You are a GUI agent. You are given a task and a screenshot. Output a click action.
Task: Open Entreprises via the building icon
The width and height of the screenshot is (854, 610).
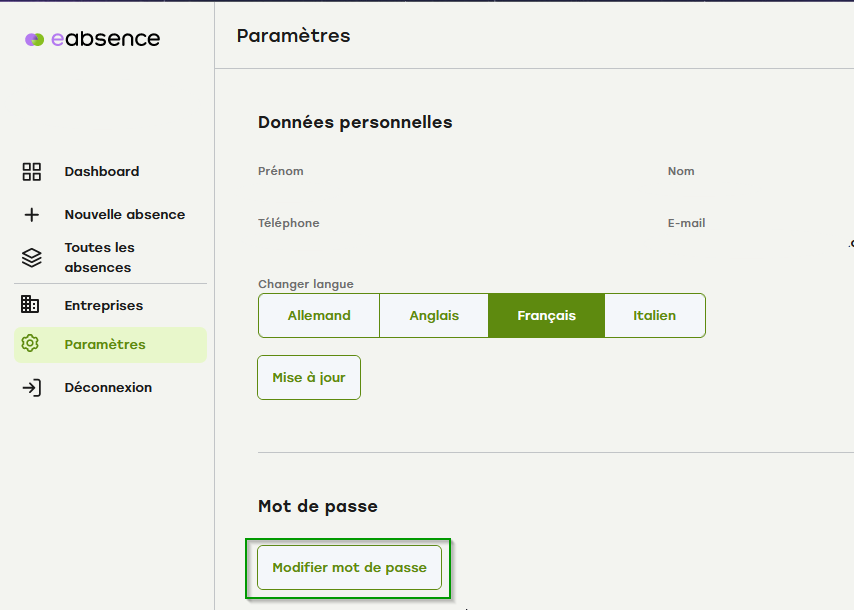(32, 305)
